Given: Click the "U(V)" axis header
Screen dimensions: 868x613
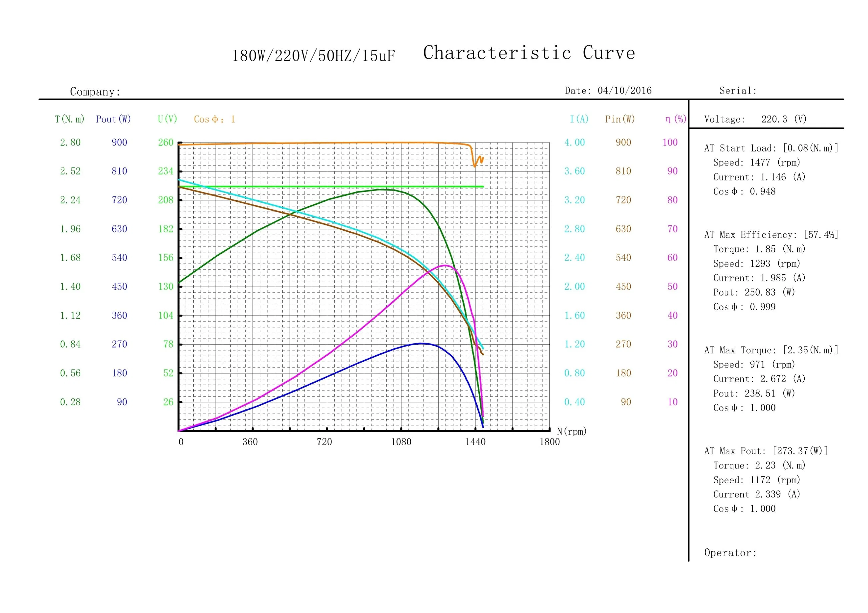Looking at the screenshot, I should [x=168, y=119].
